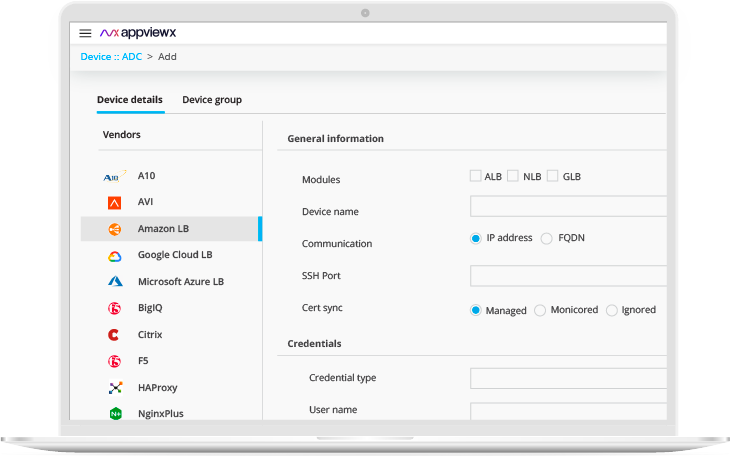The image size is (730, 456).
Task: Set Cert sync to Ignored
Action: coord(612,310)
